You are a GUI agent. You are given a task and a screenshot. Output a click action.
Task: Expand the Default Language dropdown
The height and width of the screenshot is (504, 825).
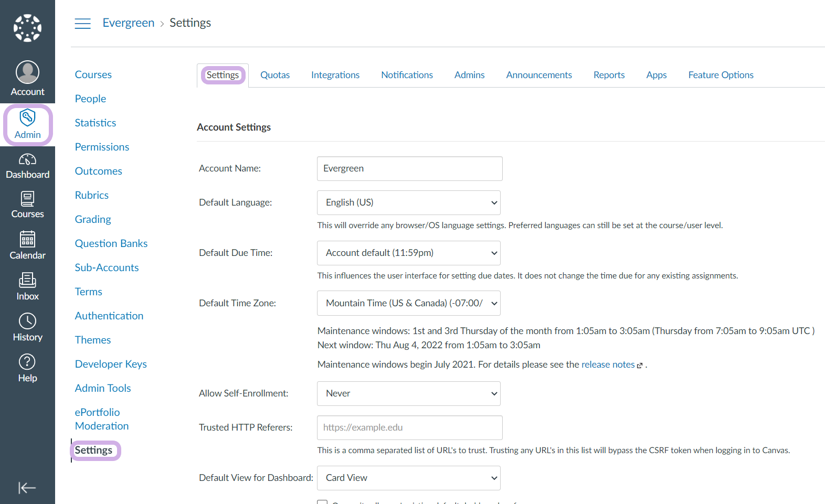pyautogui.click(x=408, y=202)
